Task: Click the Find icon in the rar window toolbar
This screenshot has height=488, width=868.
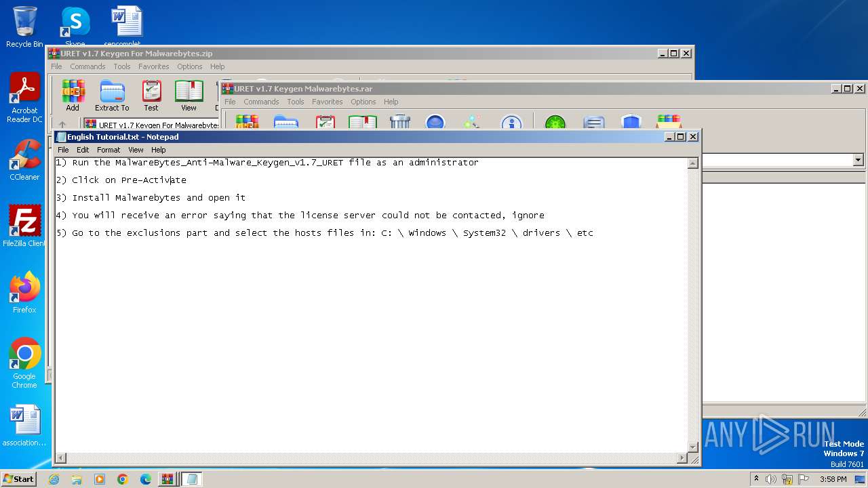Action: (x=435, y=121)
